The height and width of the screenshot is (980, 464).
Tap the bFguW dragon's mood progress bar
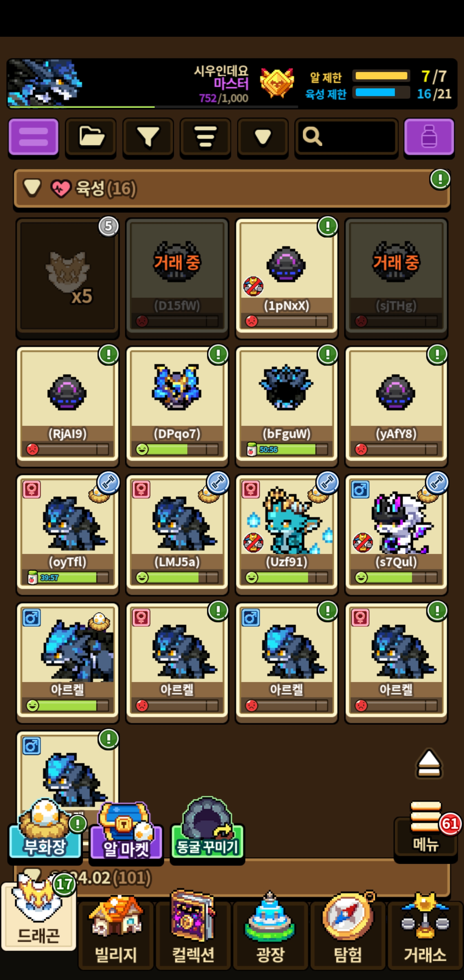pyautogui.click(x=287, y=450)
